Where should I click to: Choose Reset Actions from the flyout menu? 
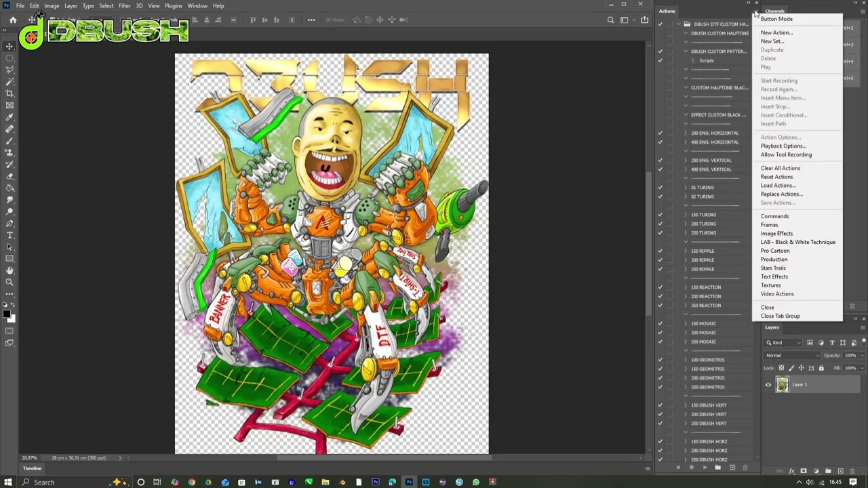pos(776,177)
